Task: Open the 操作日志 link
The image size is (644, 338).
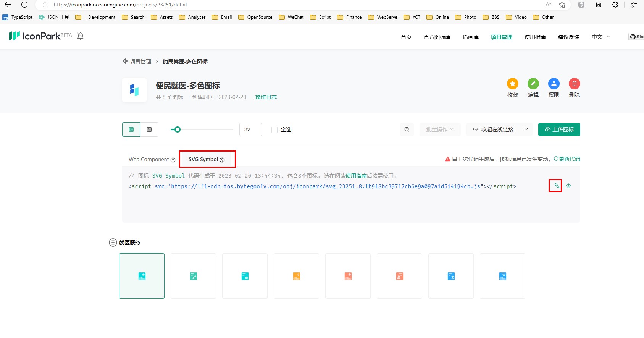Action: 266,97
